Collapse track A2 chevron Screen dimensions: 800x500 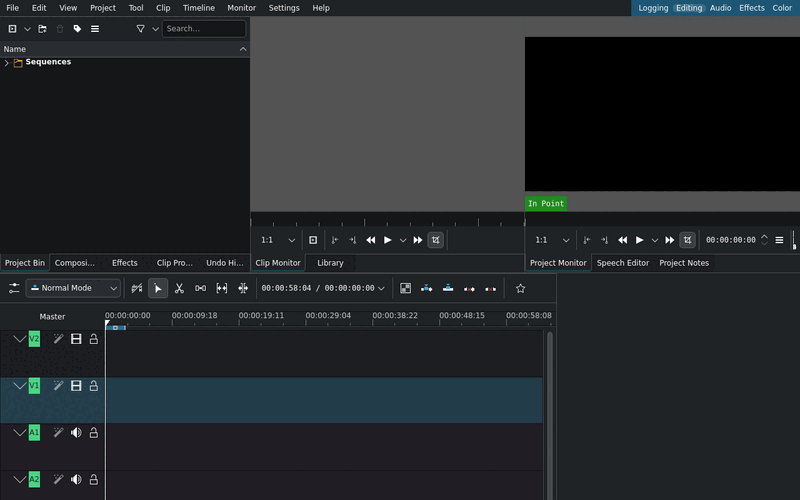click(x=20, y=480)
